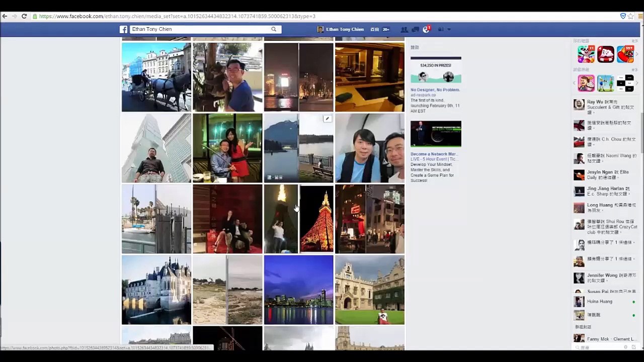Open the shield extension icon in address bar
644x362 pixels.
click(x=623, y=16)
